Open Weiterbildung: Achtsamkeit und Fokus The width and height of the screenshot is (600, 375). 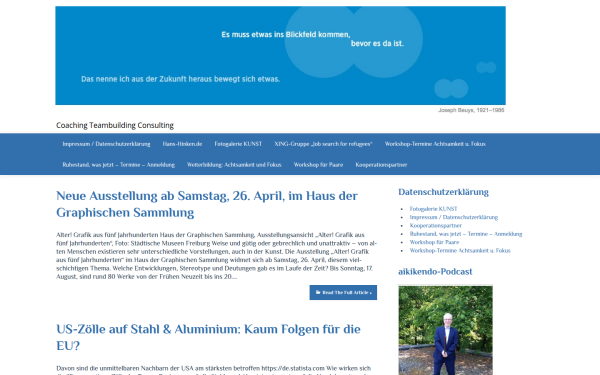pyautogui.click(x=234, y=165)
